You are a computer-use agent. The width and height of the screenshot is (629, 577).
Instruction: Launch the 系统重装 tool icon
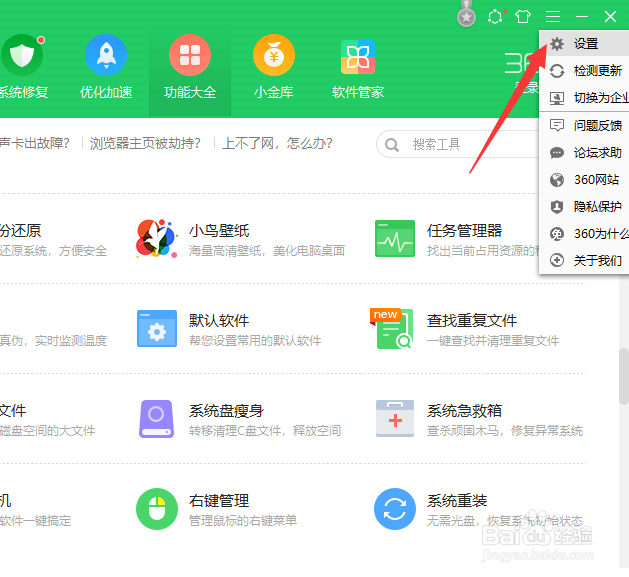click(x=395, y=509)
